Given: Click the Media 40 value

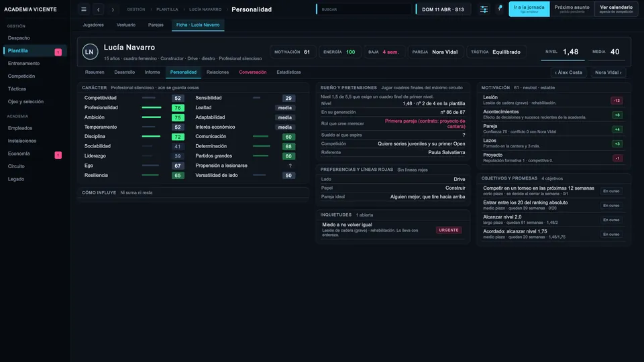Looking at the screenshot, I should 615,52.
